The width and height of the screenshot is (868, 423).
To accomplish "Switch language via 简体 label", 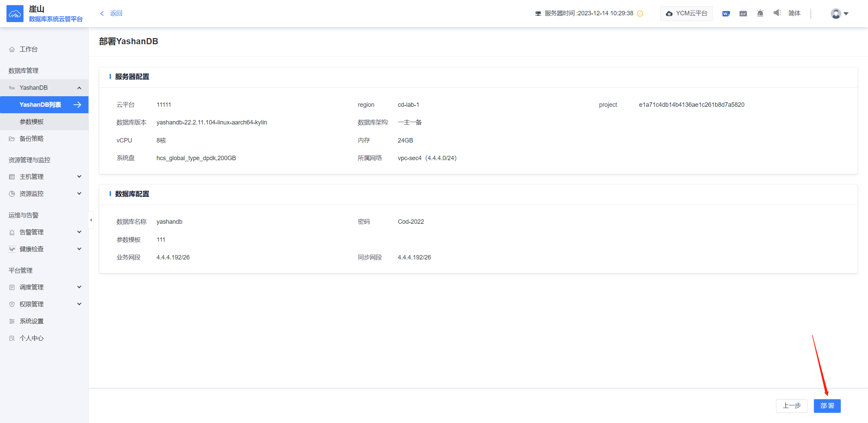I will 794,13.
